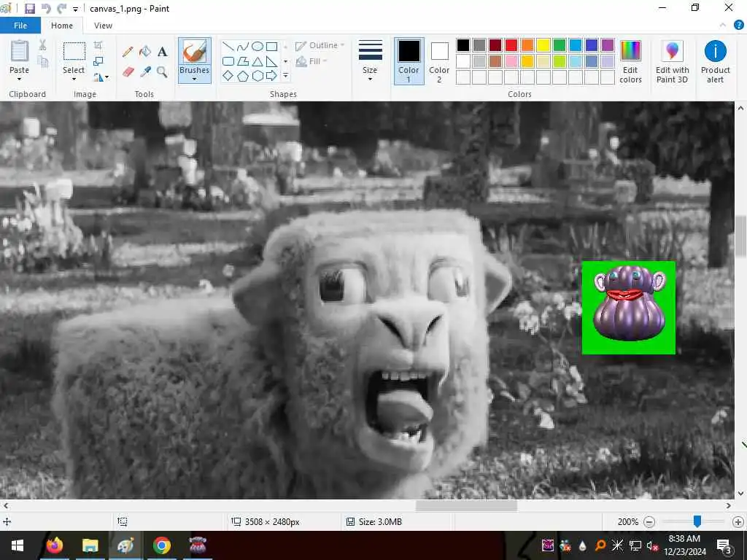Select the Color picker eyedropper tool
The image size is (747, 560).
pos(145,72)
